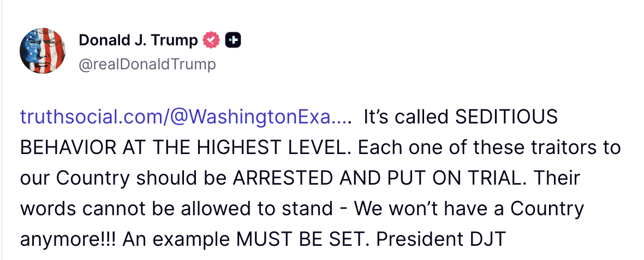Open the @realDonaldTrump handle

(x=147, y=64)
